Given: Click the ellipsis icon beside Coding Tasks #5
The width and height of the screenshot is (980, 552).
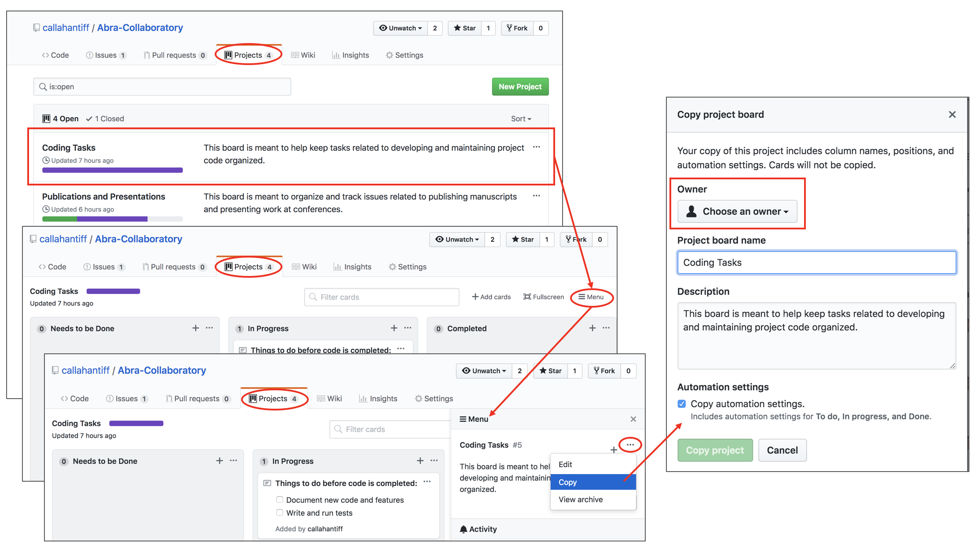Looking at the screenshot, I should pyautogui.click(x=630, y=445).
